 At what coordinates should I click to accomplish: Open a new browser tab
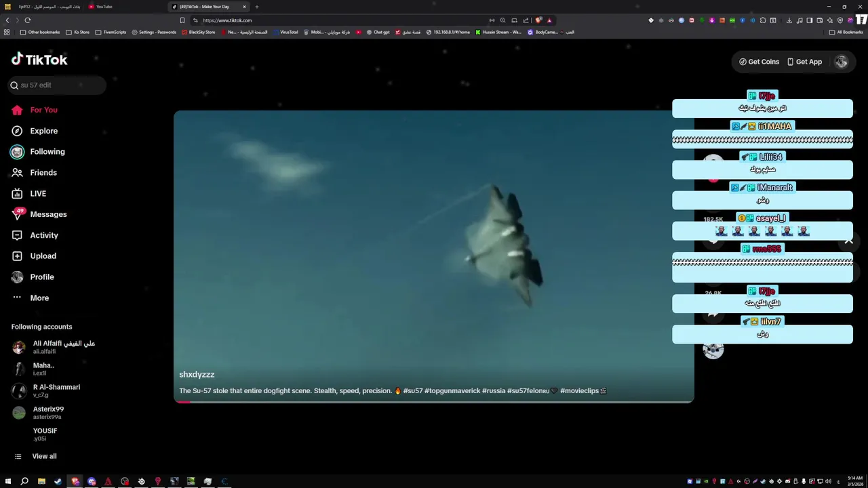[257, 7]
